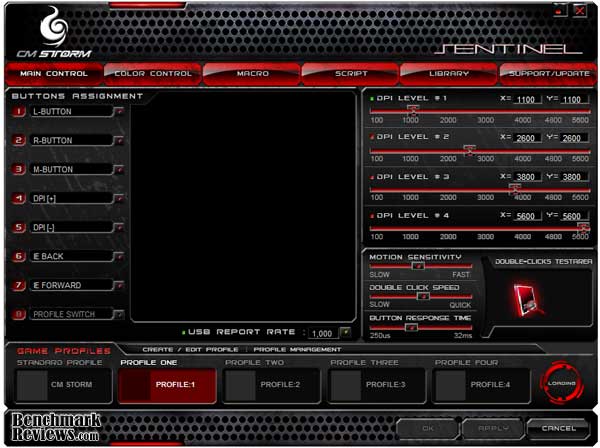Open the IE FORWARD assignment dropdown

tap(119, 285)
